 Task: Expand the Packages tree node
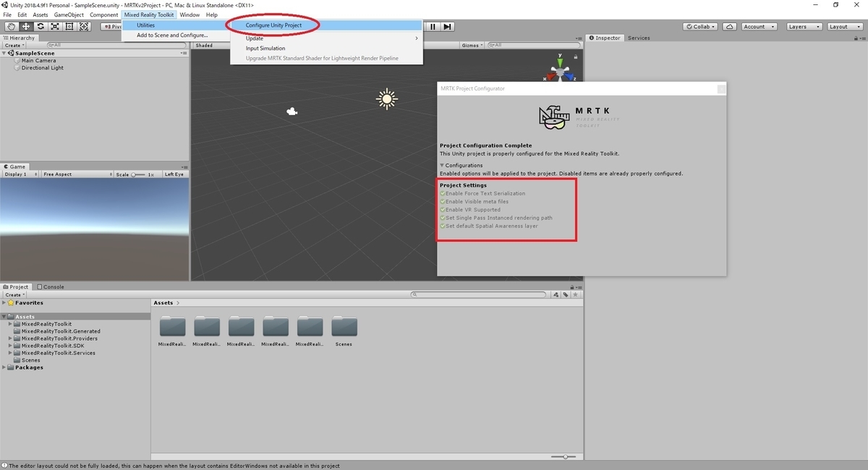tap(4, 367)
